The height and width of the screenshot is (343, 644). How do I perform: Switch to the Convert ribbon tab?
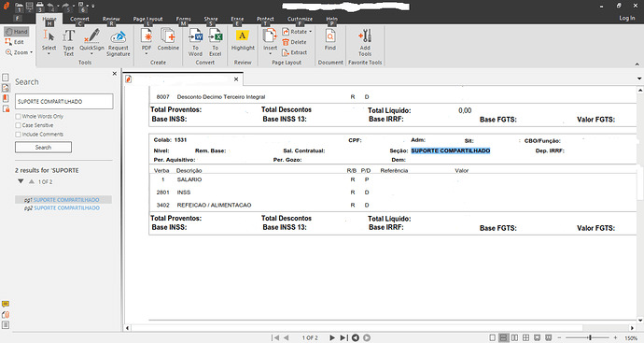(79, 19)
